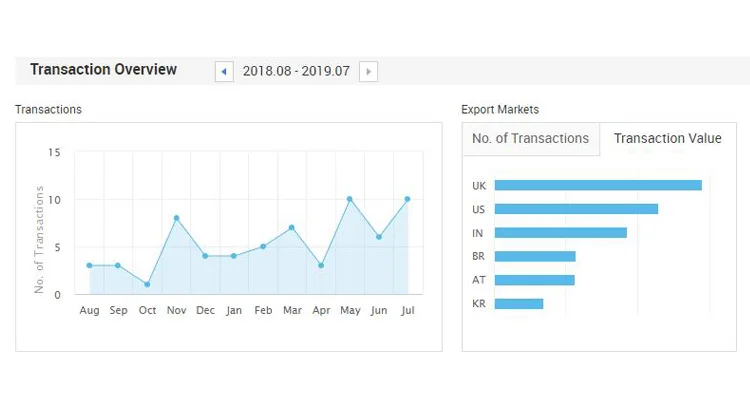Switch to No. of Transactions tab

530,138
